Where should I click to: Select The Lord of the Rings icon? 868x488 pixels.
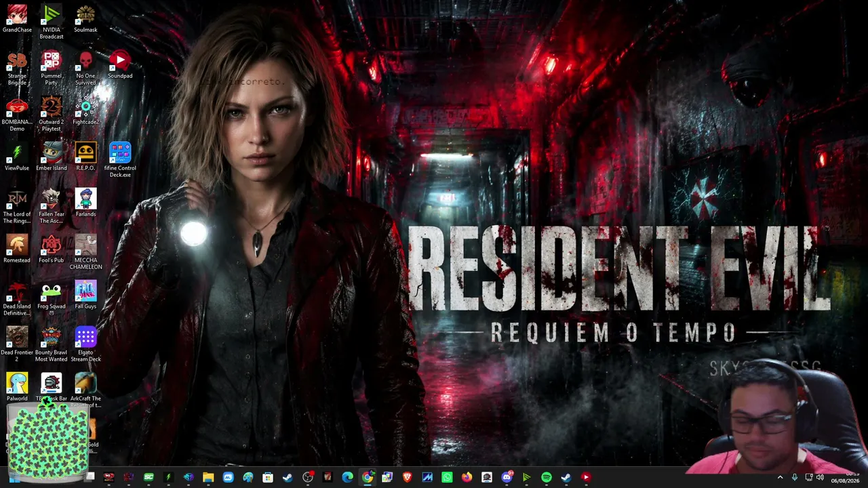tap(17, 207)
